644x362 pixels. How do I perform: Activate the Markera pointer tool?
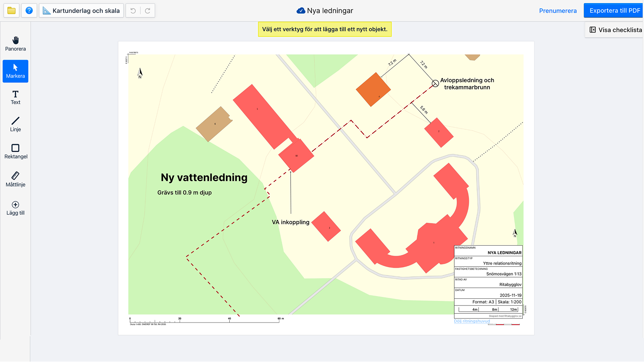(x=15, y=71)
